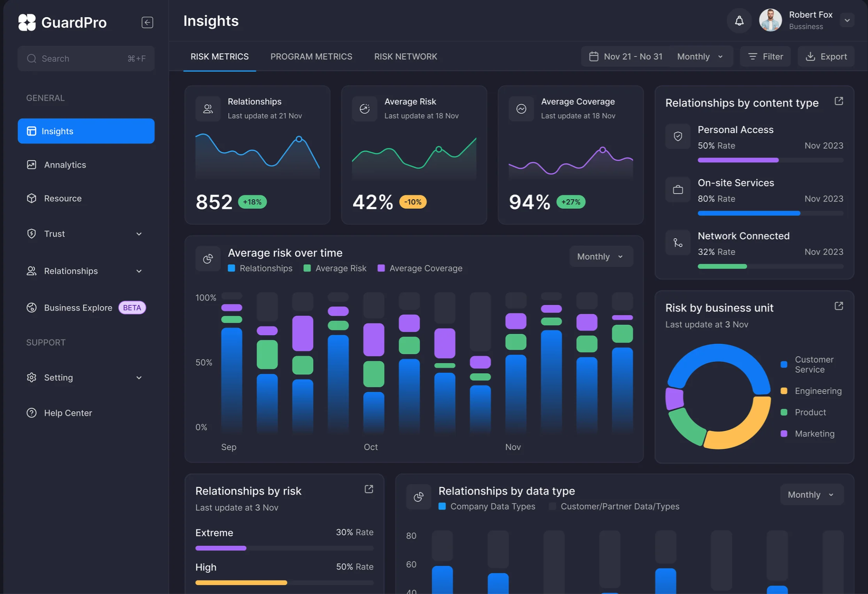Screen dimensions: 868x594
Task: Collapse the sidebar with arrow icon
Action: 147,22
